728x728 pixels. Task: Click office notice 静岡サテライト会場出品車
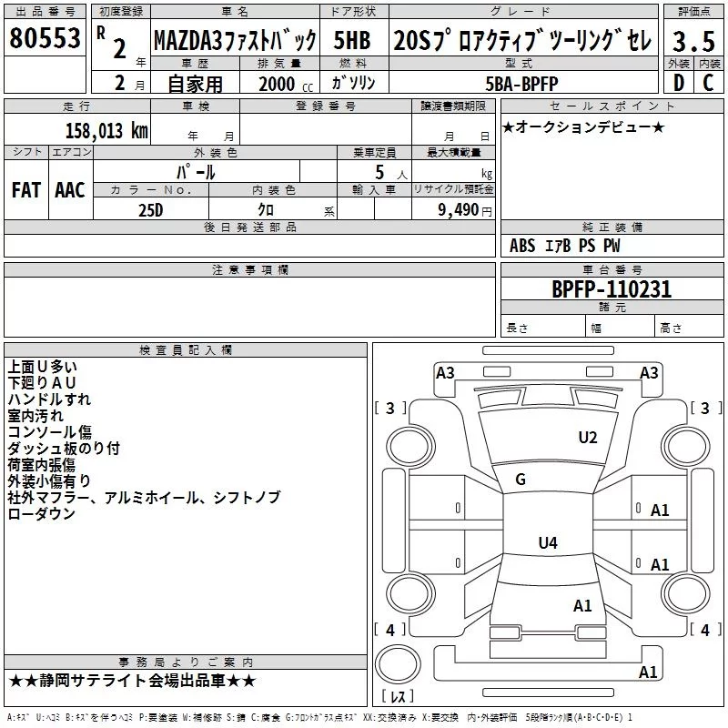[132, 681]
